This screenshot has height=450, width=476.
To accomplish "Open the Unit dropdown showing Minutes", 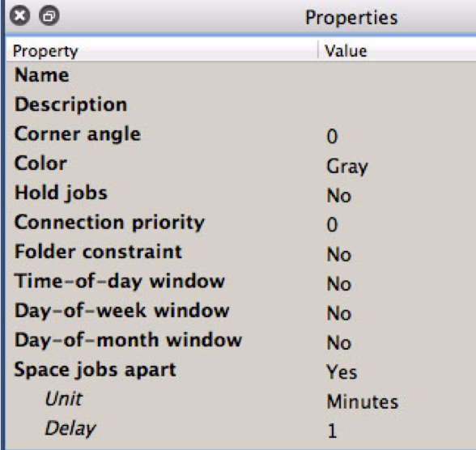I will coord(363,401).
